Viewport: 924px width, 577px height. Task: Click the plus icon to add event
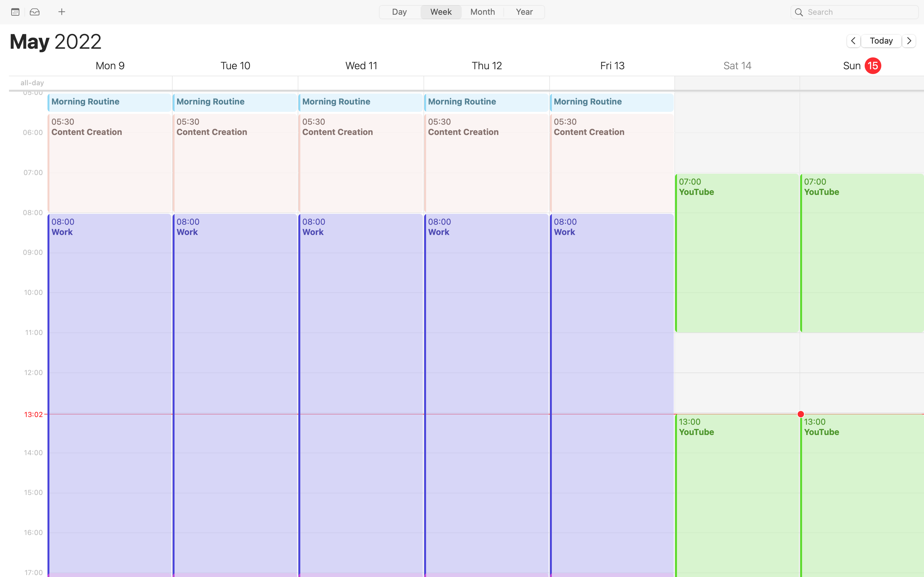pyautogui.click(x=62, y=12)
